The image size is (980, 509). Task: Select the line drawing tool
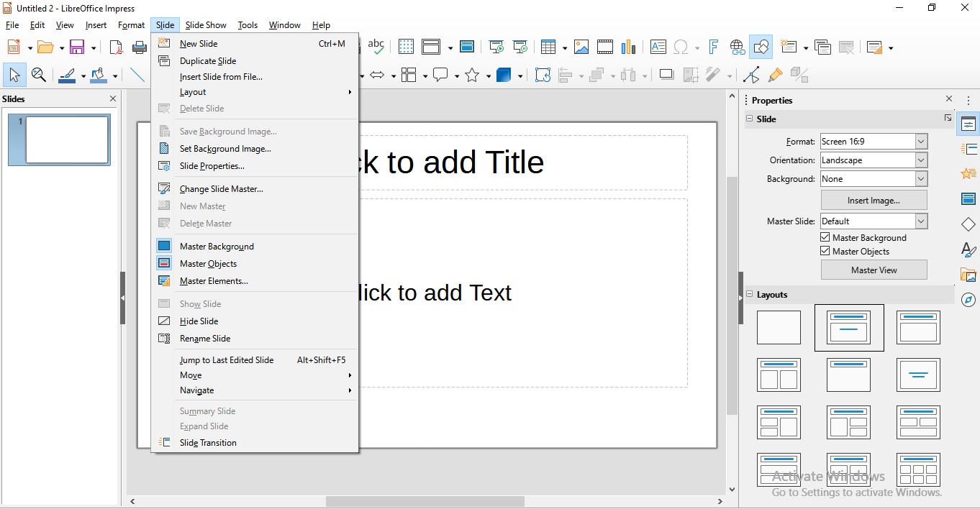point(137,75)
